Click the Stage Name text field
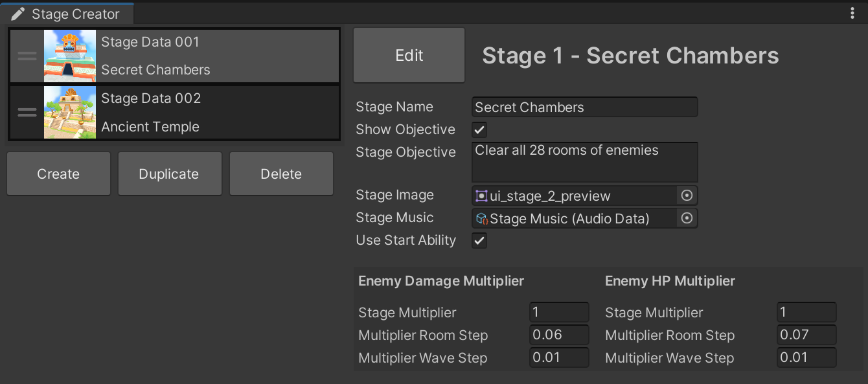 coord(584,107)
